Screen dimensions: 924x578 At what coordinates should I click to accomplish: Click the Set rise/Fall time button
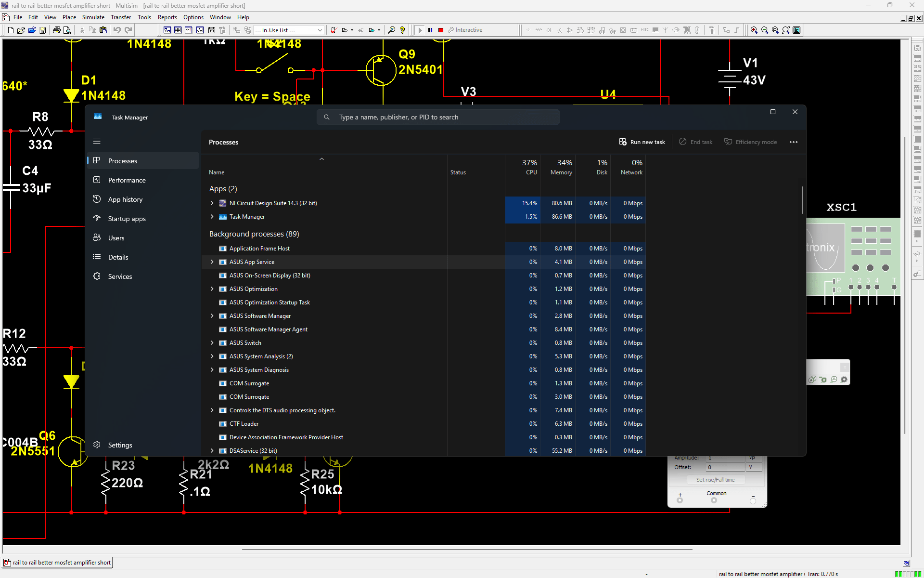(715, 480)
